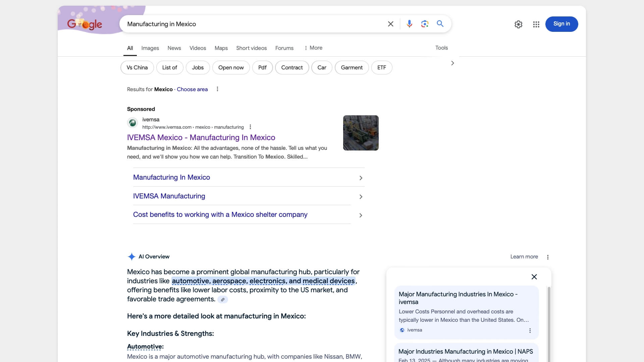
Task: Open the 'IVEMSA Manufacturing' sitelink
Action: pos(169,196)
